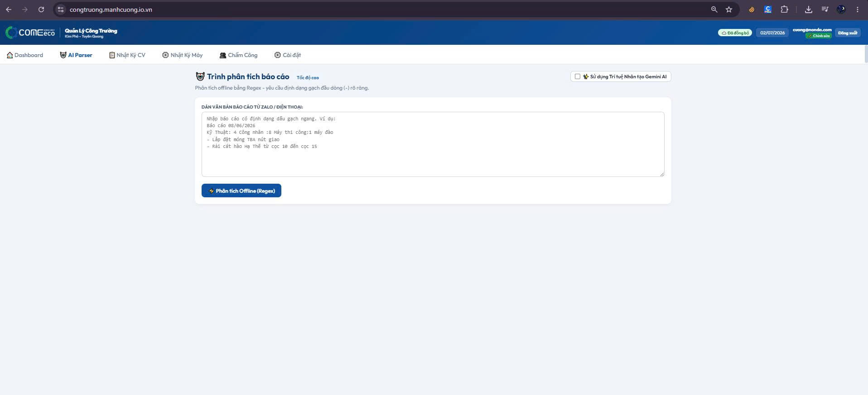
Task: Open the Dashboard tab
Action: coord(25,55)
